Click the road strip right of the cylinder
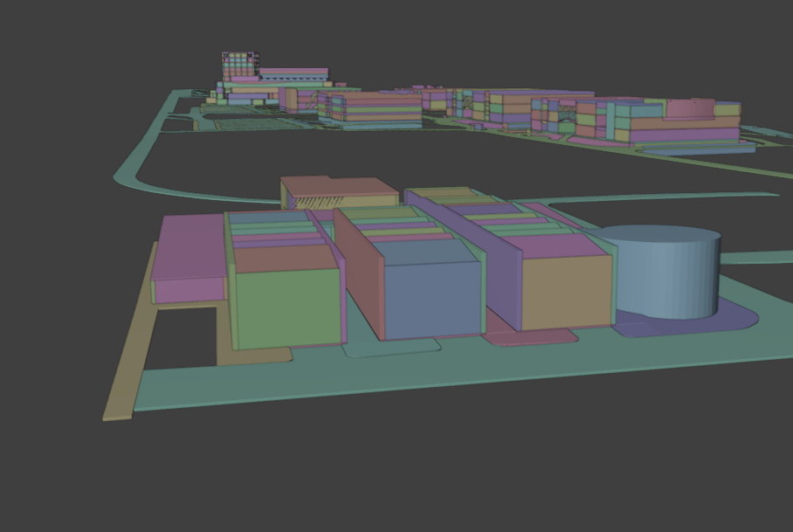Viewport: 793px width, 532px height. (x=755, y=258)
